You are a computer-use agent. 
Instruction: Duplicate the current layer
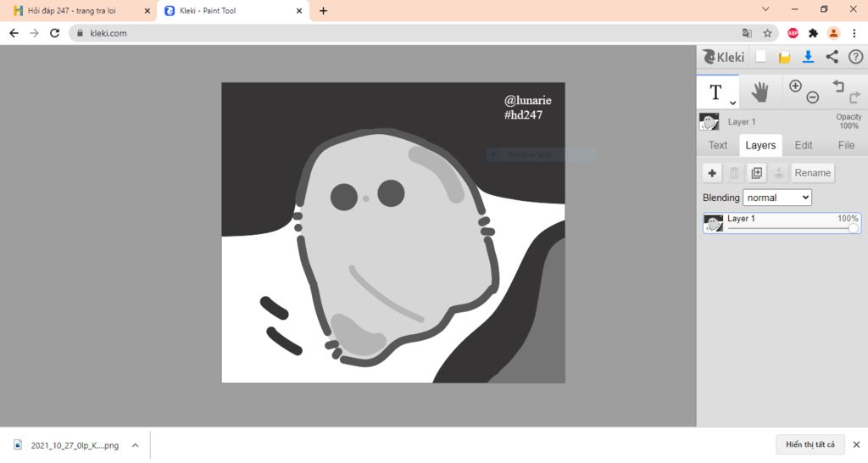tap(756, 173)
